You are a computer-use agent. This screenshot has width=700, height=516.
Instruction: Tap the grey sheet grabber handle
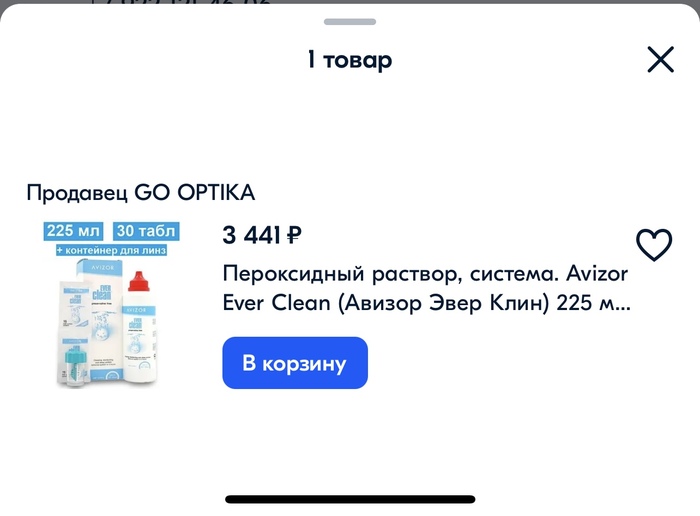[350, 21]
